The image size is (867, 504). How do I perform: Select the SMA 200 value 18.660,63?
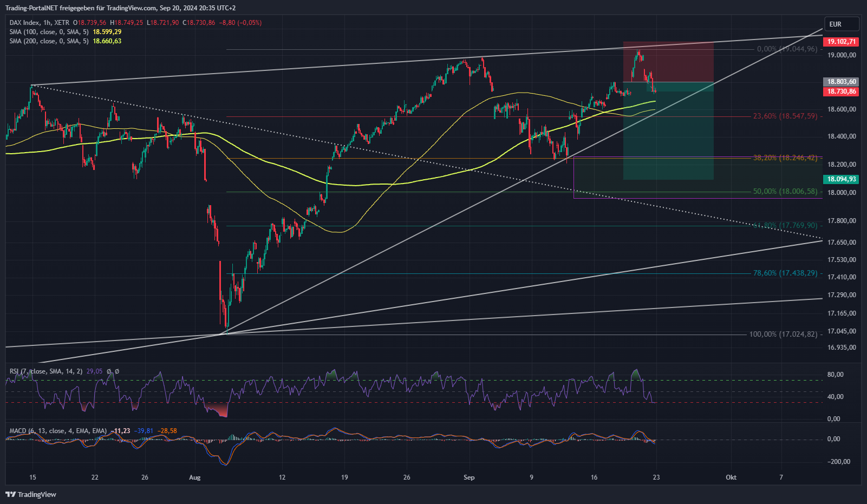pyautogui.click(x=107, y=41)
